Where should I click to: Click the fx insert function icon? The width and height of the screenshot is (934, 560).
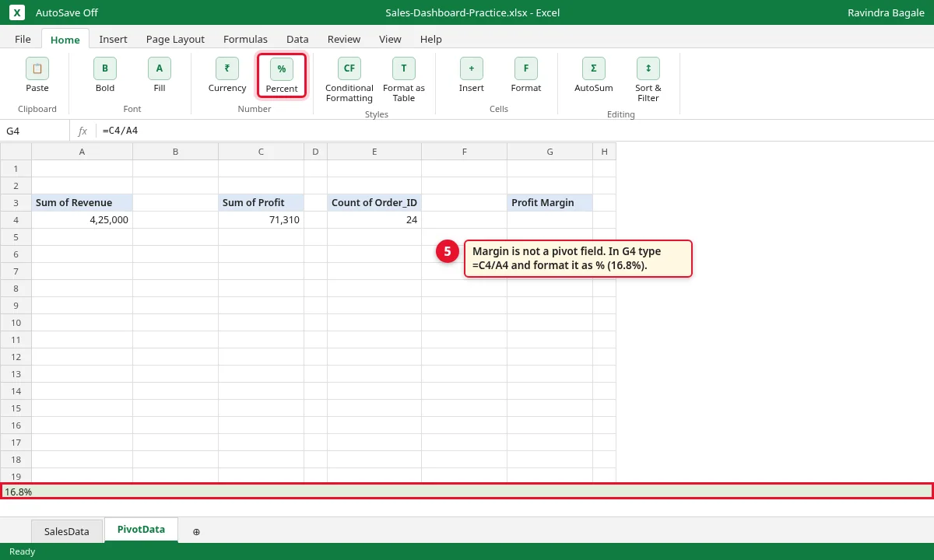(x=83, y=131)
